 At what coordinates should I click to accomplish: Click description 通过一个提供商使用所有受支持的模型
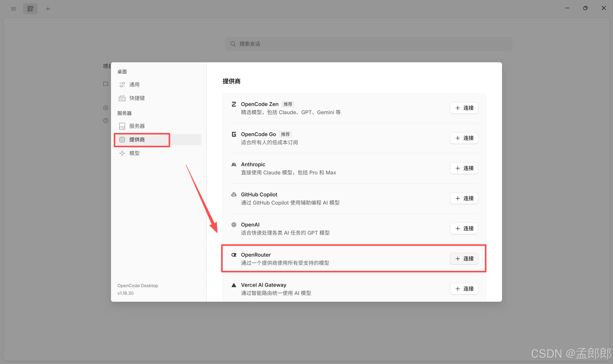tap(285, 263)
